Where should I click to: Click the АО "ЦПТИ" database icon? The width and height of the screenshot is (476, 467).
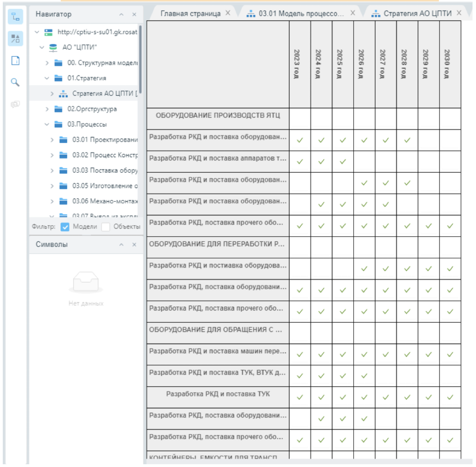(53, 48)
